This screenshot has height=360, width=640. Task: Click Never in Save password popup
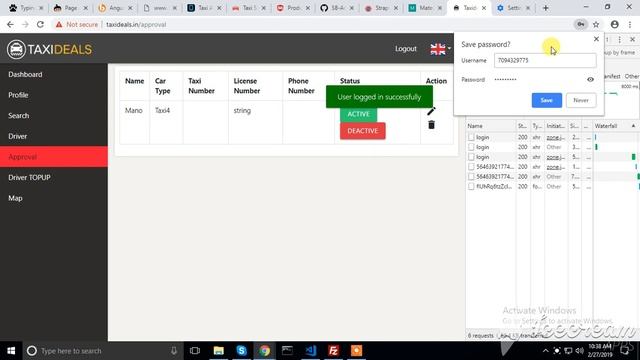click(581, 100)
